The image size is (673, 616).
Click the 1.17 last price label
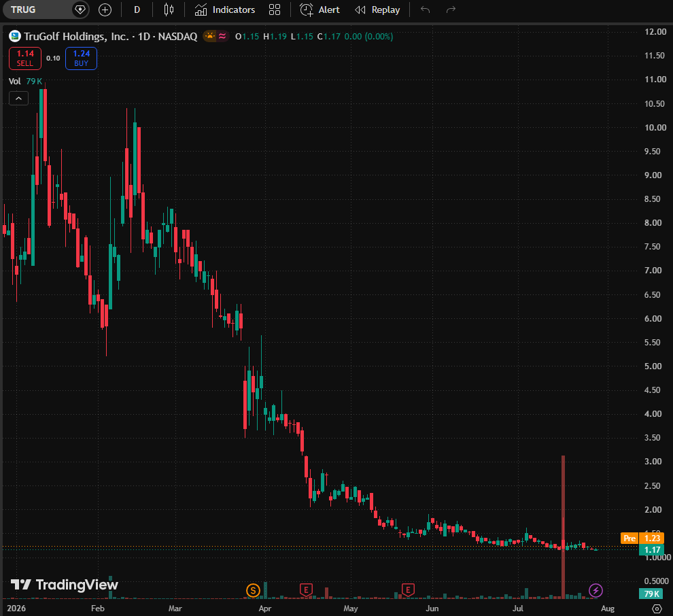pos(652,550)
